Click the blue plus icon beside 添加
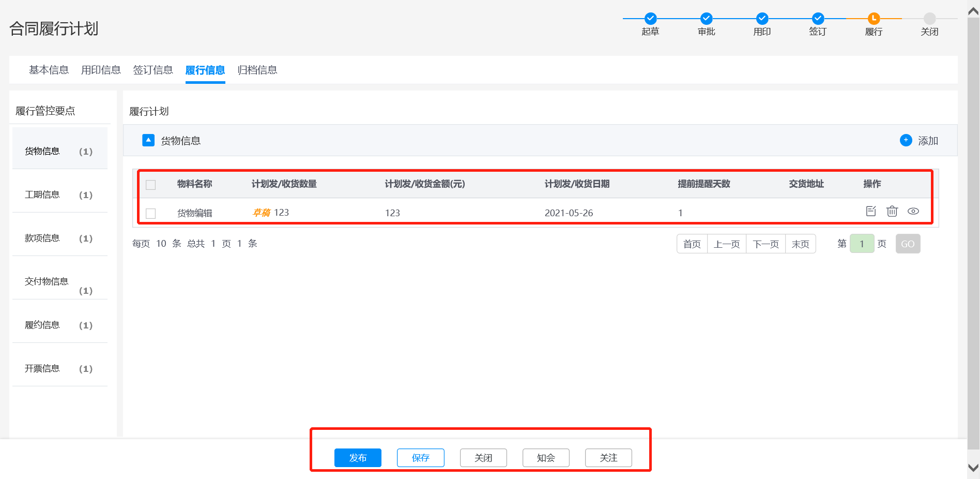The width and height of the screenshot is (980, 479). 906,140
